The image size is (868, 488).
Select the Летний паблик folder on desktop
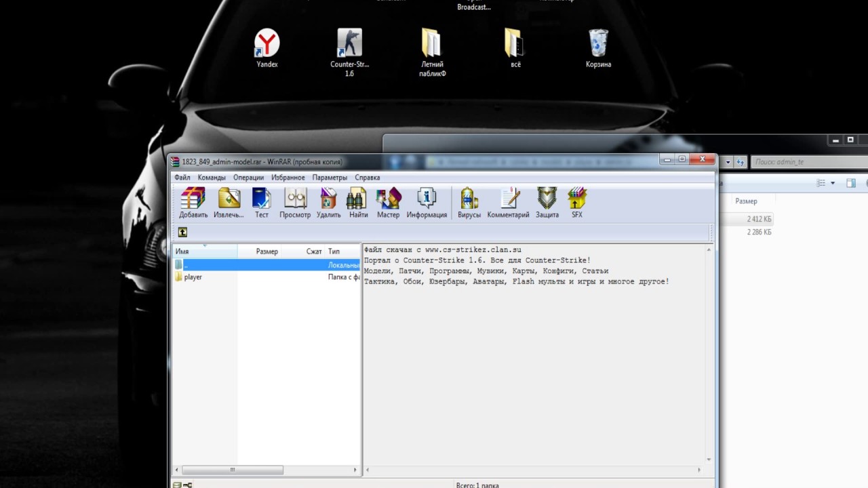click(x=432, y=52)
